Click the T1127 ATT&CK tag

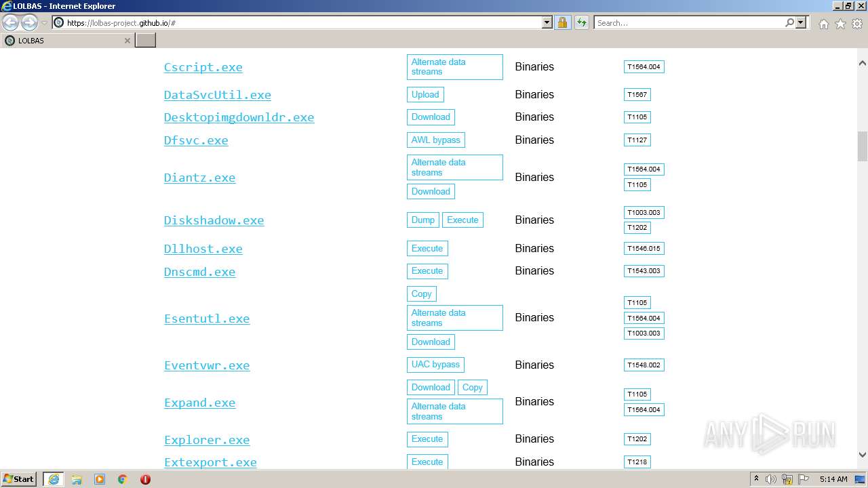(x=637, y=140)
